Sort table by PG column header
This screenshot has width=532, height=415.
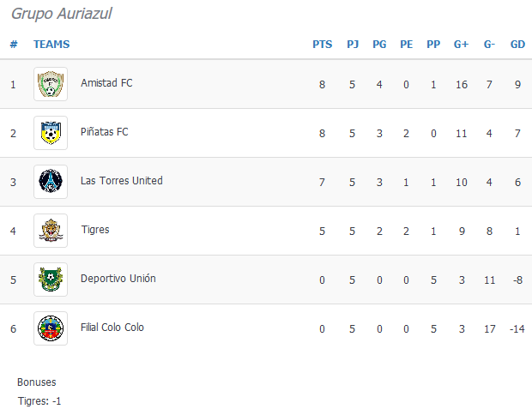[379, 45]
